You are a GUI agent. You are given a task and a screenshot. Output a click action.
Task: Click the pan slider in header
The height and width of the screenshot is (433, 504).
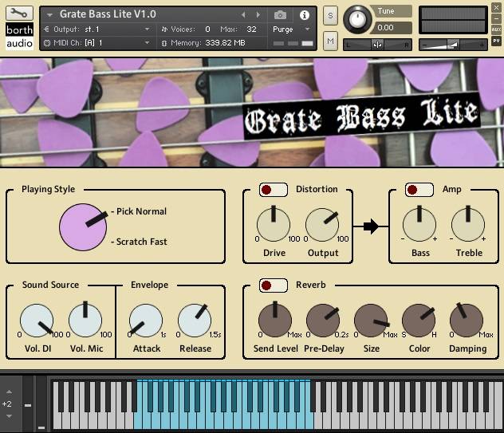click(376, 45)
